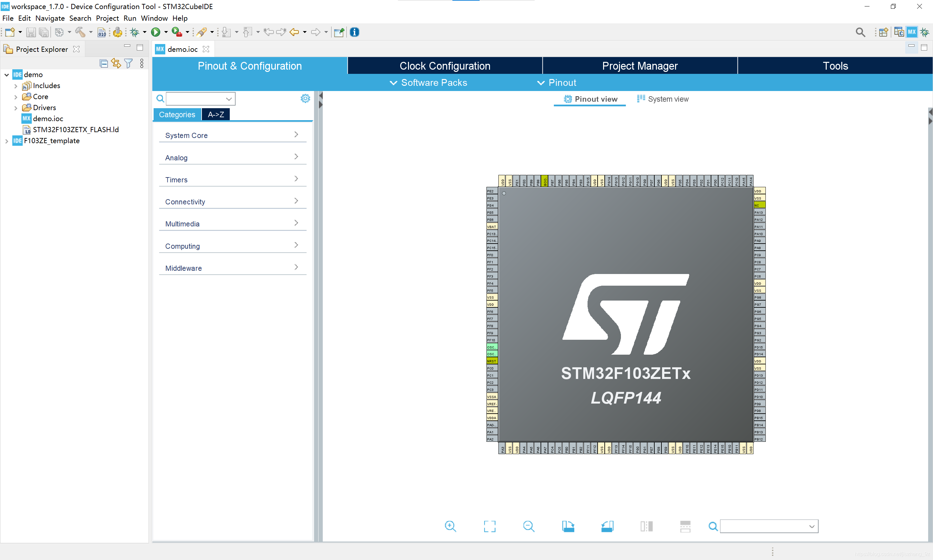The width and height of the screenshot is (933, 560).
Task: Click the green Run play icon
Action: click(155, 32)
